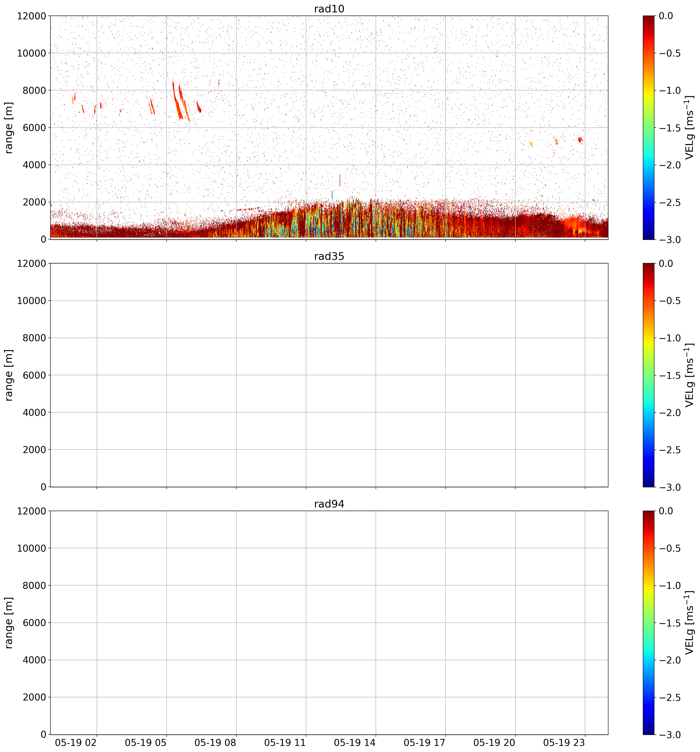Click the 8000 range tick in rad35

tap(34, 338)
